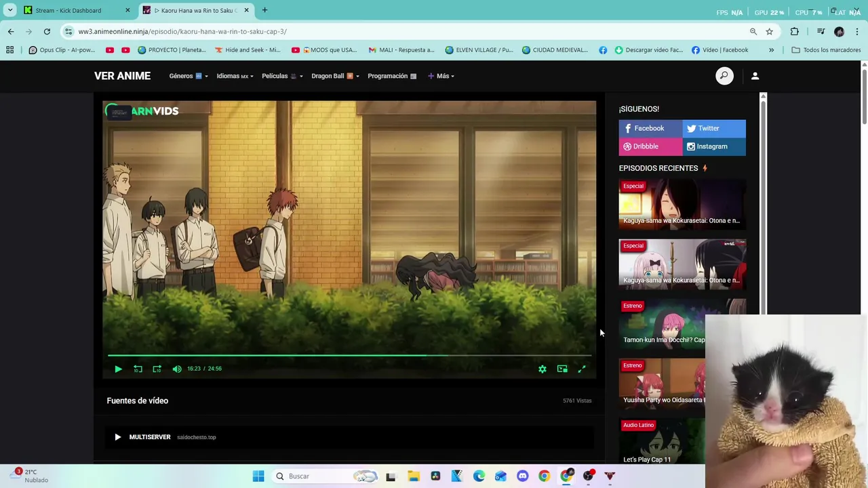The image size is (868, 488).
Task: Open the user account icon
Action: pyautogui.click(x=755, y=76)
